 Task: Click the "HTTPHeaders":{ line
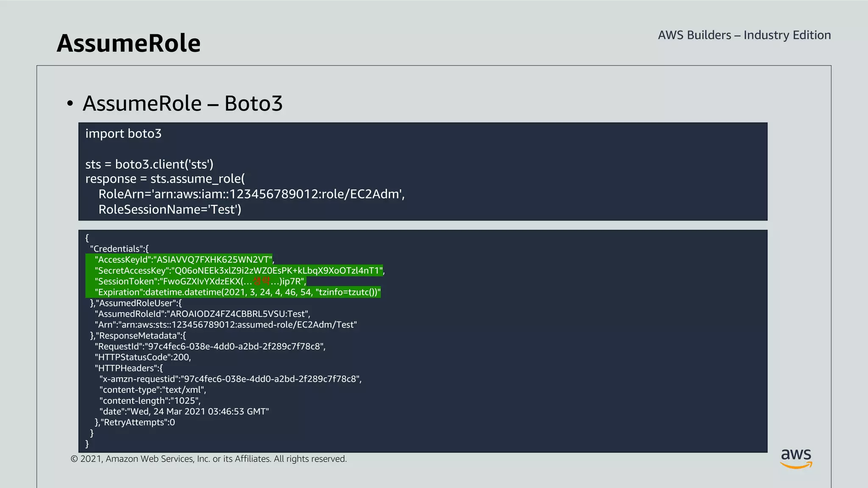(x=128, y=369)
